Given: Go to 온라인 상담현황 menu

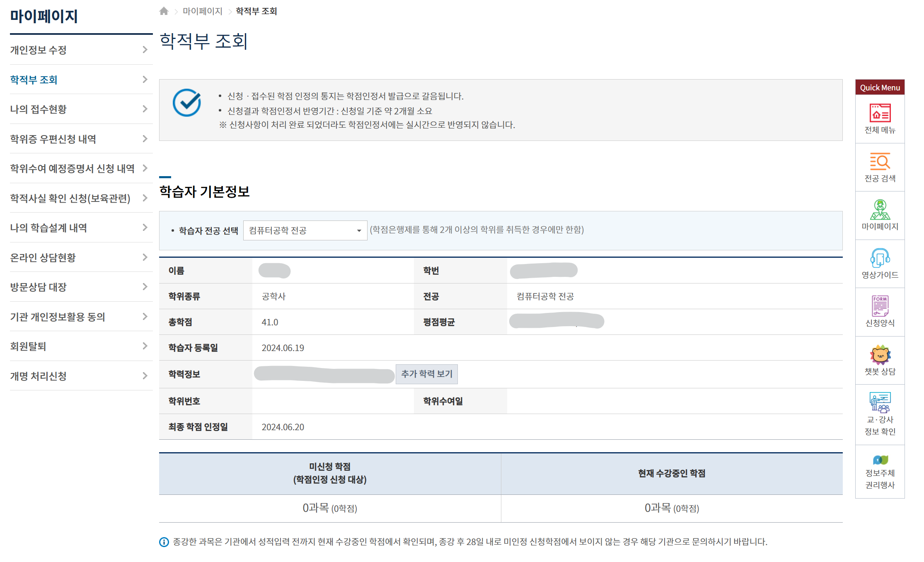Looking at the screenshot, I should point(43,258).
